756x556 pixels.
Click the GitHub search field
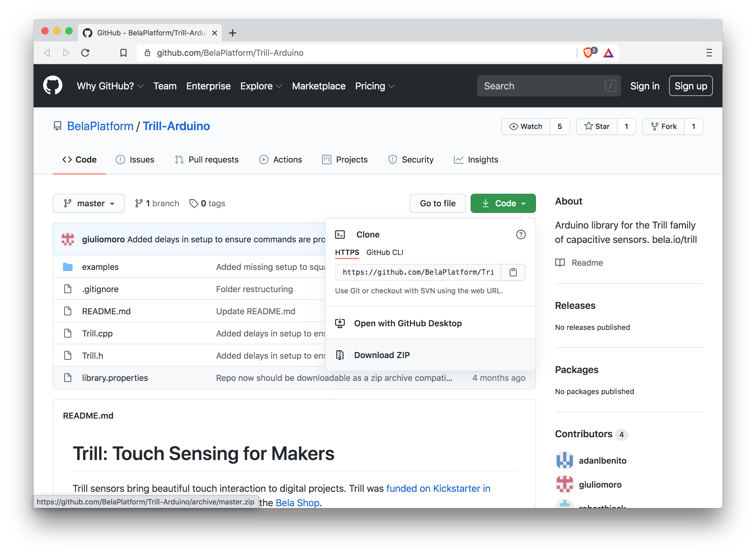tap(549, 86)
